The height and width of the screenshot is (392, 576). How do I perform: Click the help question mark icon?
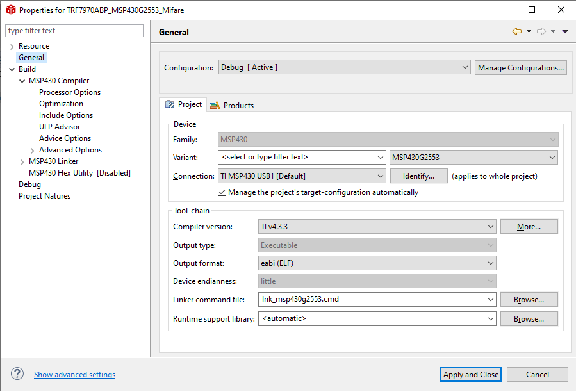[x=17, y=374]
